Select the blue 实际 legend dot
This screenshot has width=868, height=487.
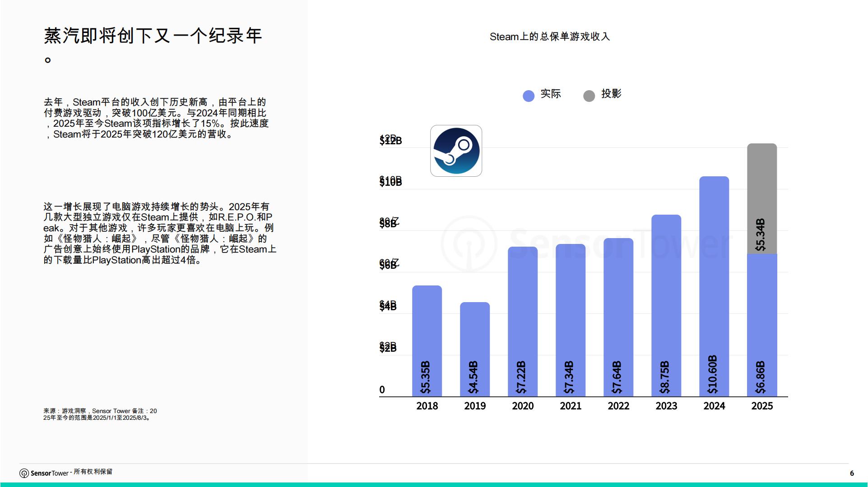(x=528, y=95)
